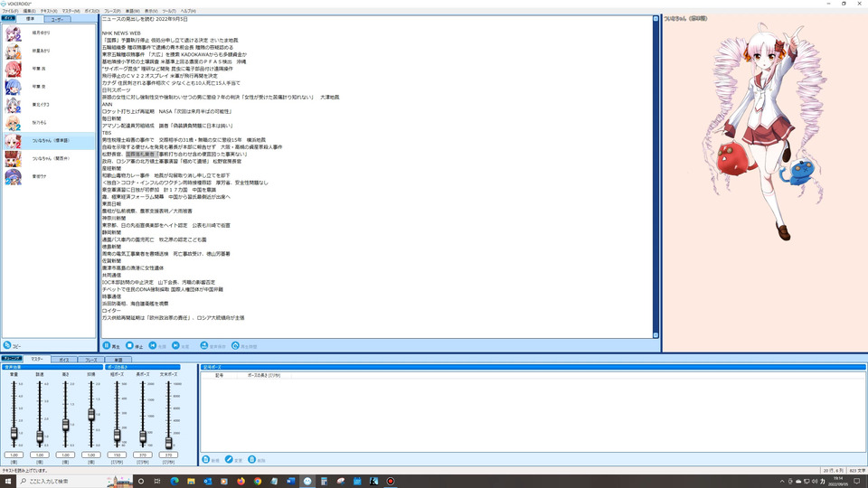Select the 結月ゆかり voice avatar
Viewport: 868px width, 488px height.
pos(13,33)
